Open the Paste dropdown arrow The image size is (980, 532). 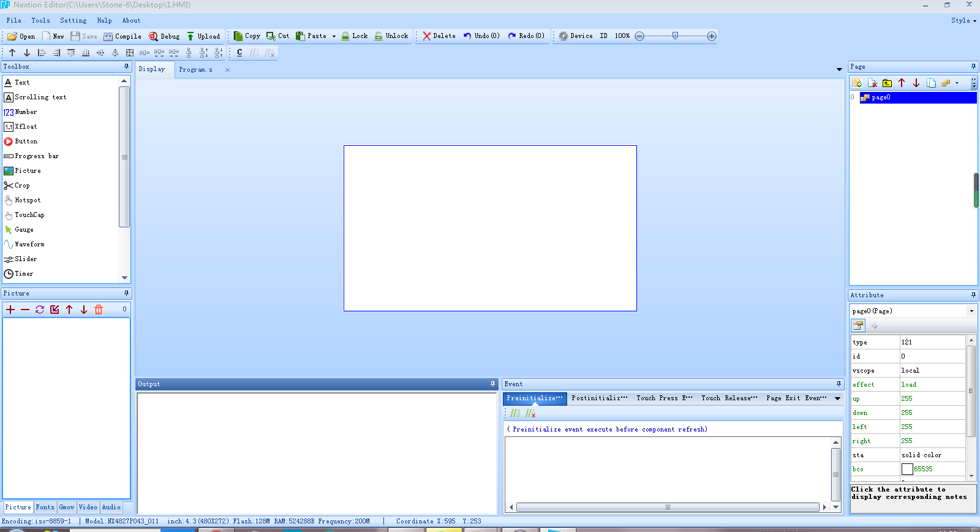point(334,36)
